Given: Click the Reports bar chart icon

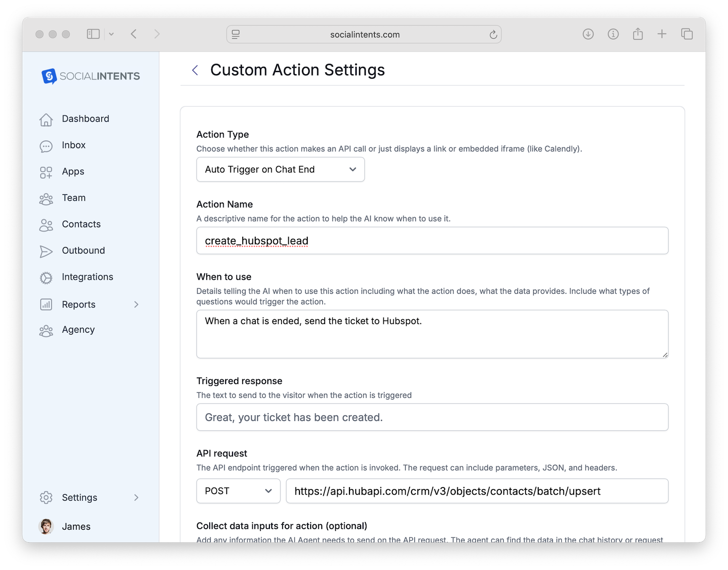Looking at the screenshot, I should 46,304.
